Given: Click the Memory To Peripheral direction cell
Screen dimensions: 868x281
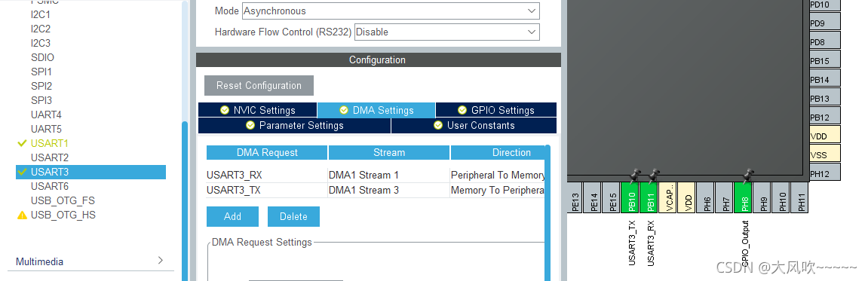Looking at the screenshot, I should click(x=498, y=191).
